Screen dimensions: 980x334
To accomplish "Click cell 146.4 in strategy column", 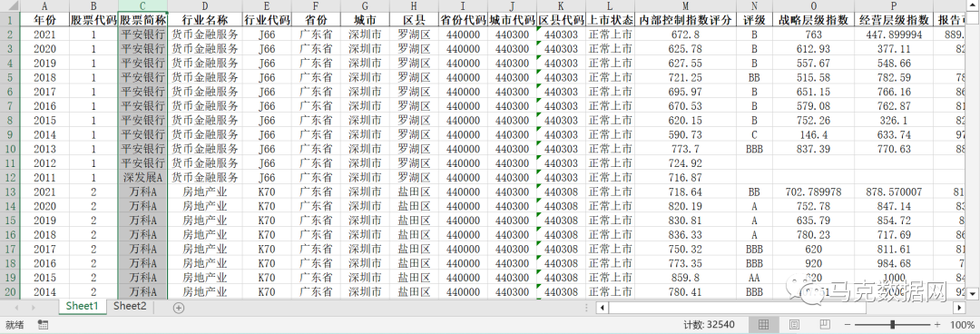I will tap(814, 134).
